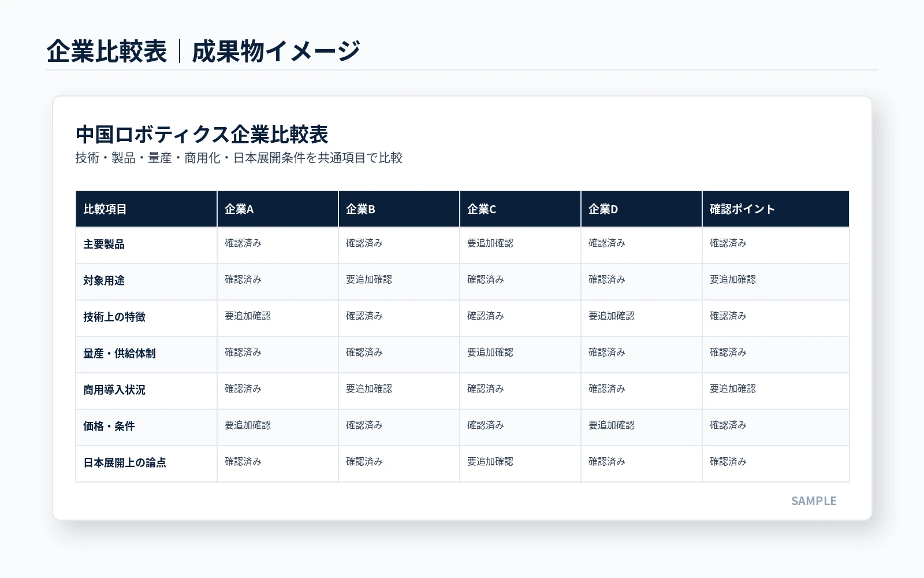Screen dimensions: 924x578
Task: Click the 比較項目 column header
Action: (146, 209)
